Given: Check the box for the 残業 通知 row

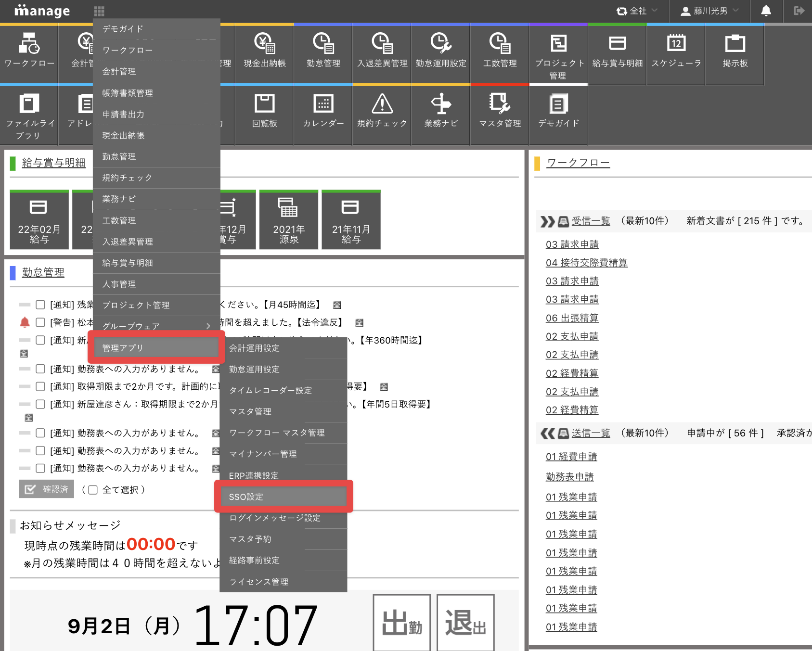Looking at the screenshot, I should point(40,305).
